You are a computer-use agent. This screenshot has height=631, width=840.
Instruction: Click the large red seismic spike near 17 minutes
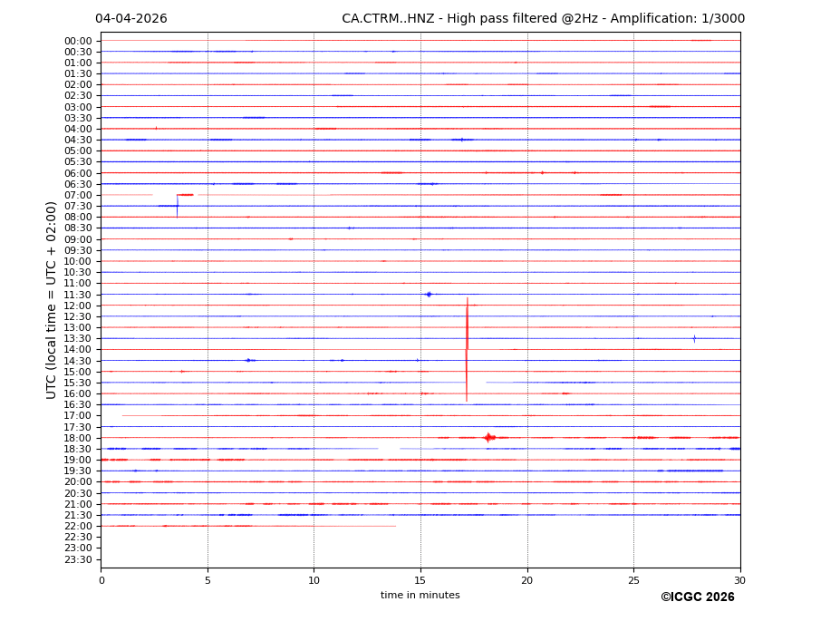(467, 349)
